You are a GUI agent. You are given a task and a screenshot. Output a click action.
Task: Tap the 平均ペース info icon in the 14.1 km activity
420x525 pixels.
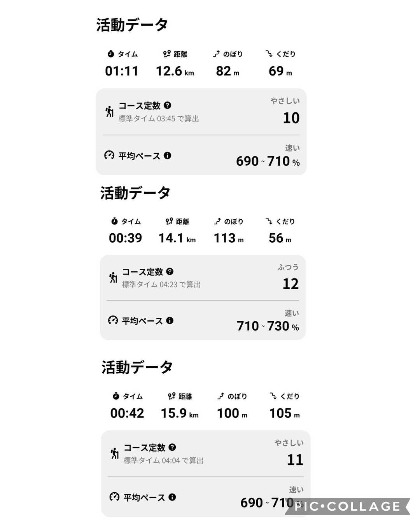point(170,320)
